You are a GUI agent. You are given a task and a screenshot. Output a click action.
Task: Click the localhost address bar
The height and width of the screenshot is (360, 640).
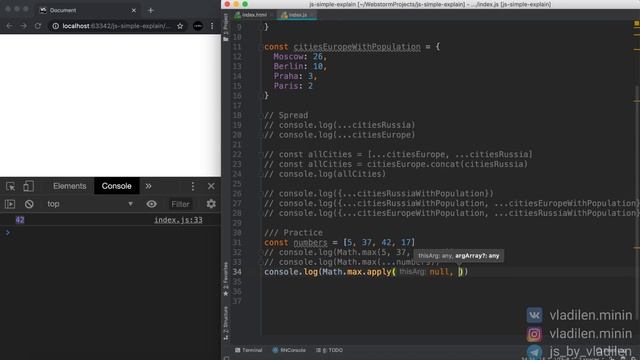(116, 26)
